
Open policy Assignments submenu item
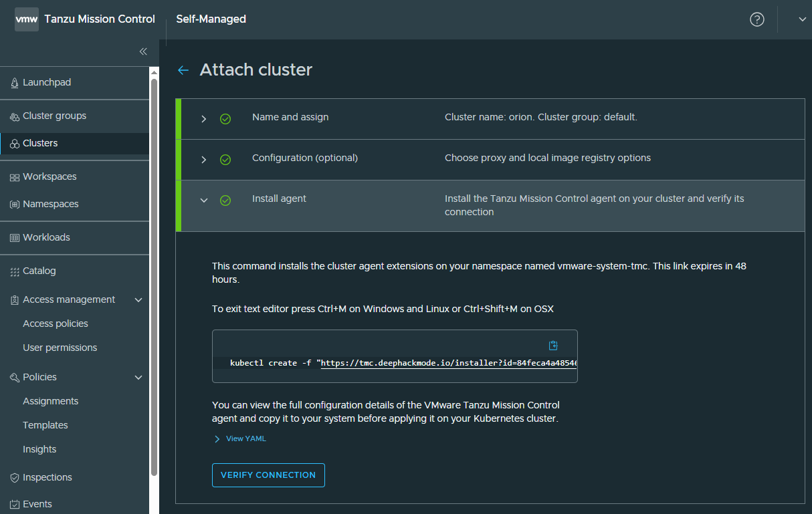[51, 402]
